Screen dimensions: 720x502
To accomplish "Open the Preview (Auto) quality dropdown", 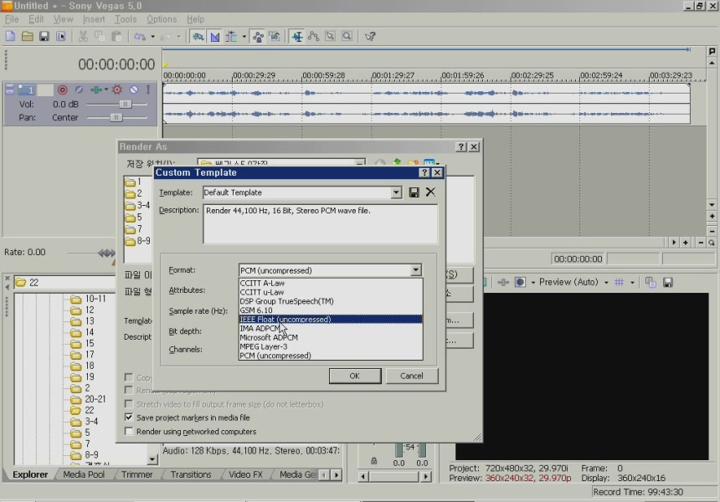I will tap(606, 282).
